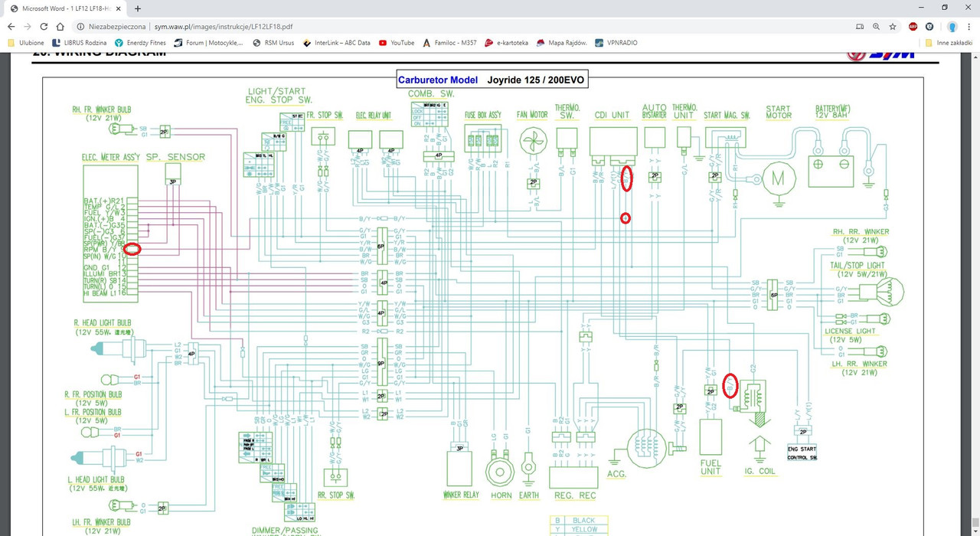
Task: Click the WINKER RELAY label
Action: tap(461, 495)
